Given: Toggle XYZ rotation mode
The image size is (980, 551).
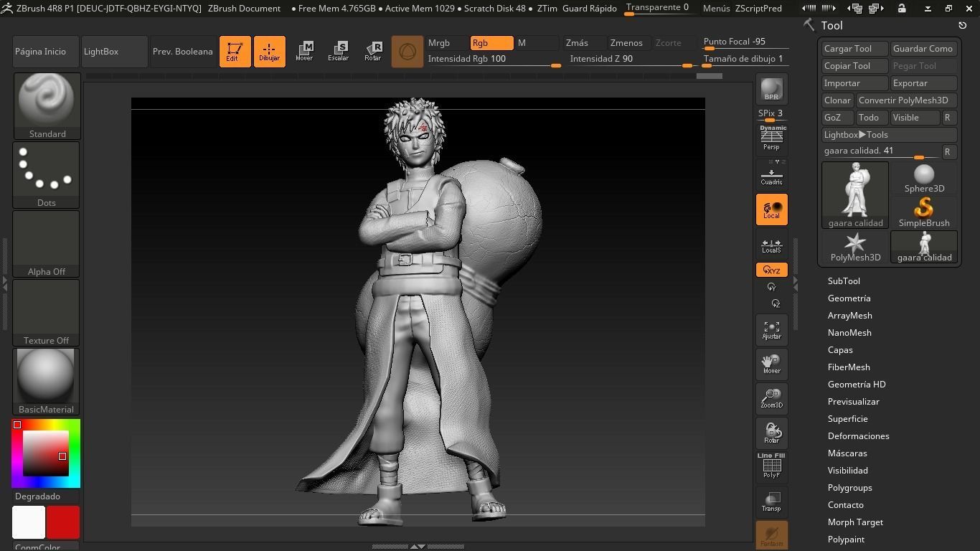Looking at the screenshot, I should click(771, 270).
